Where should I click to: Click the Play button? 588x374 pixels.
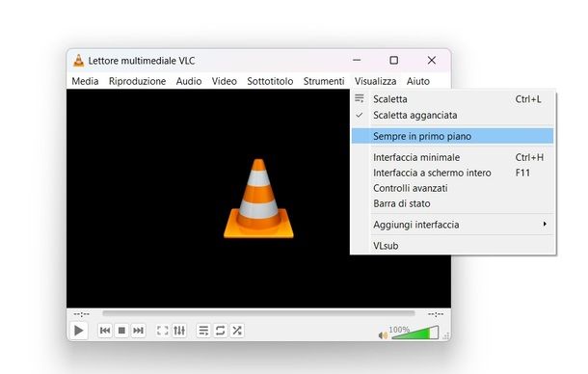tap(78, 331)
